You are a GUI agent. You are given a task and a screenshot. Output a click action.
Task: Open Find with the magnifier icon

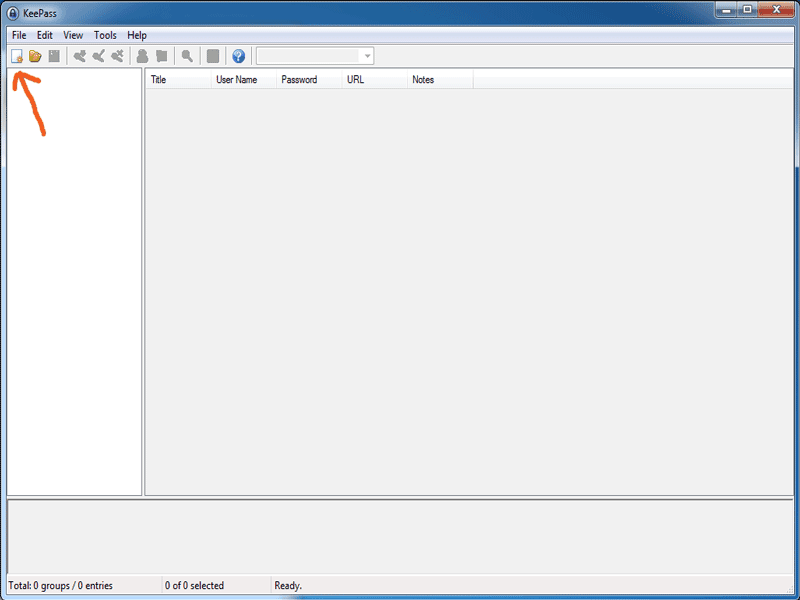pos(187,57)
